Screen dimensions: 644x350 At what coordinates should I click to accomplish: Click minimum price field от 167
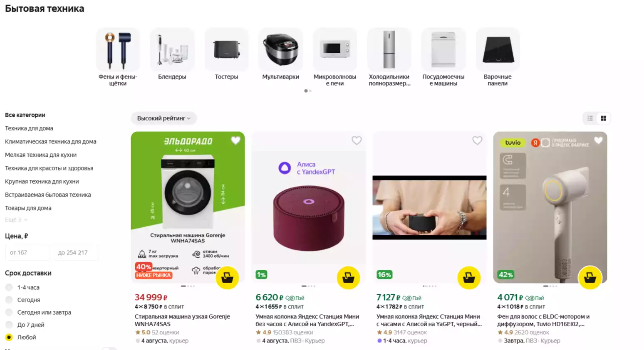[27, 252]
